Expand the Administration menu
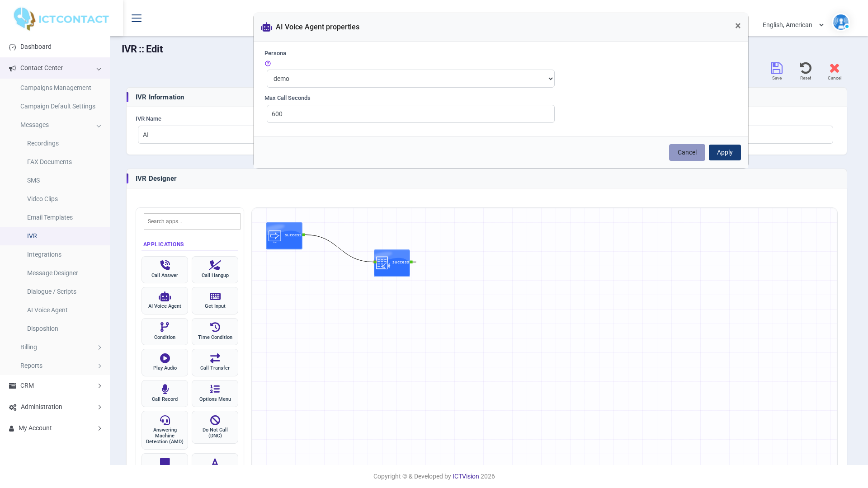The height and width of the screenshot is (488, 868). tap(55, 407)
